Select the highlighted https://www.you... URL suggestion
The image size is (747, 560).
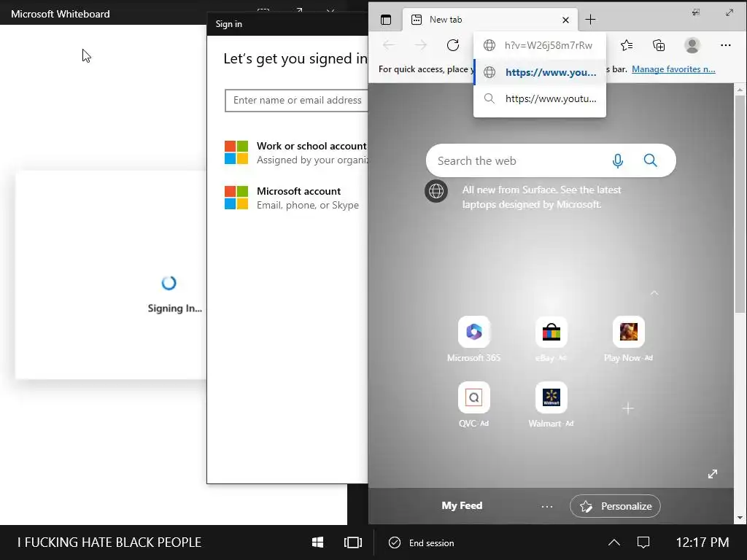540,72
